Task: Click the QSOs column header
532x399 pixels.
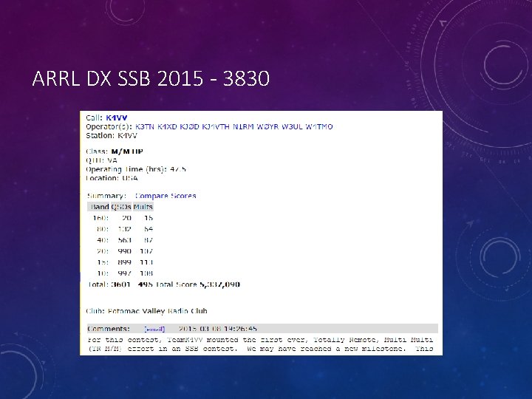Action: point(121,207)
